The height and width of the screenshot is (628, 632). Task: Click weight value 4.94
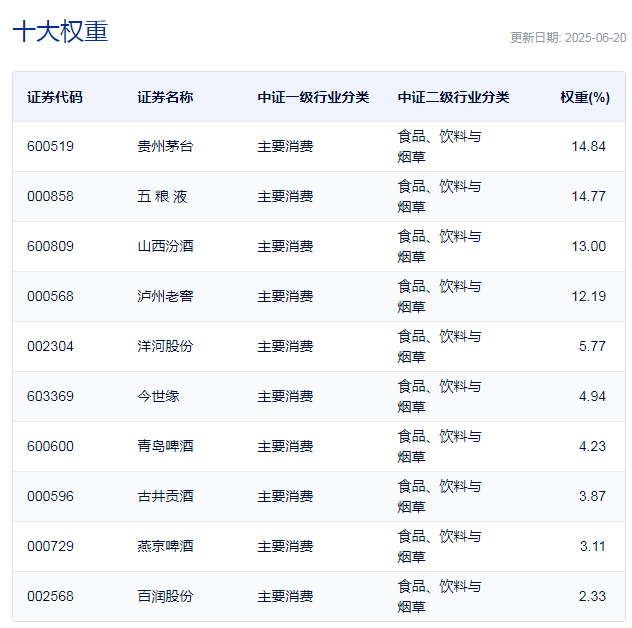[x=592, y=396]
